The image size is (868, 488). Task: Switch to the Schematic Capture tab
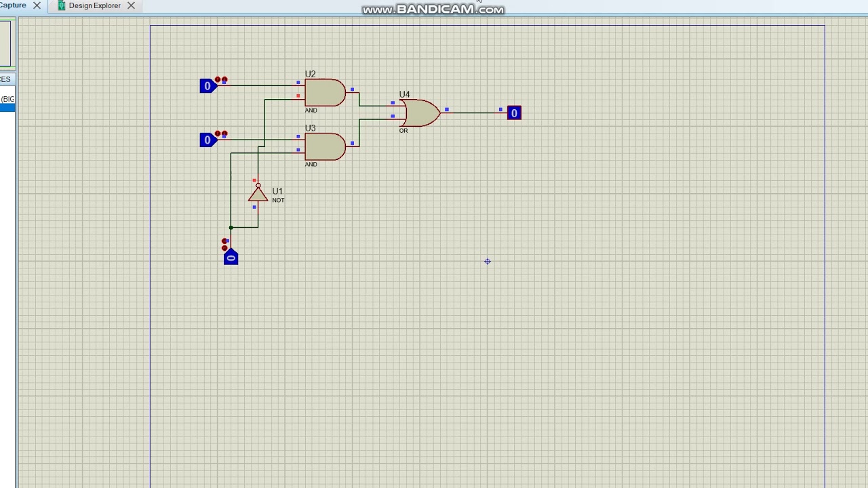(x=13, y=5)
